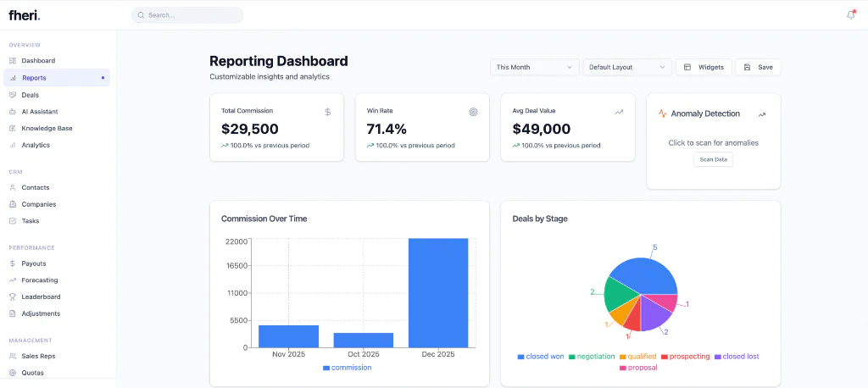Open the Widgets panel
This screenshot has height=388, width=868.
(704, 67)
